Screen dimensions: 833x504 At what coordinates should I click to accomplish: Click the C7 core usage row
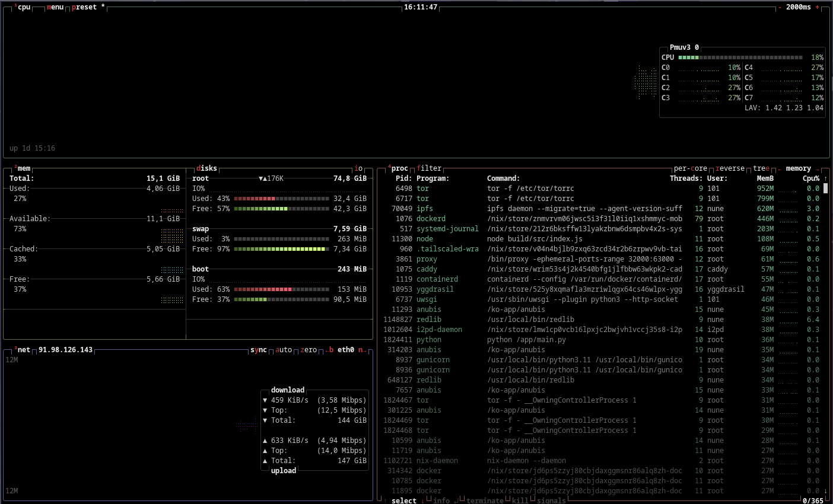click(784, 98)
